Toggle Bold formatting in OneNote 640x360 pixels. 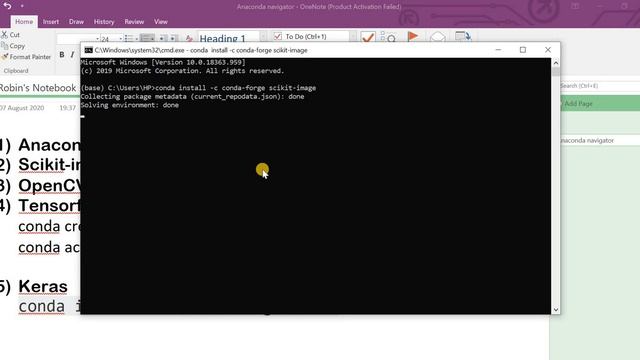62,54
